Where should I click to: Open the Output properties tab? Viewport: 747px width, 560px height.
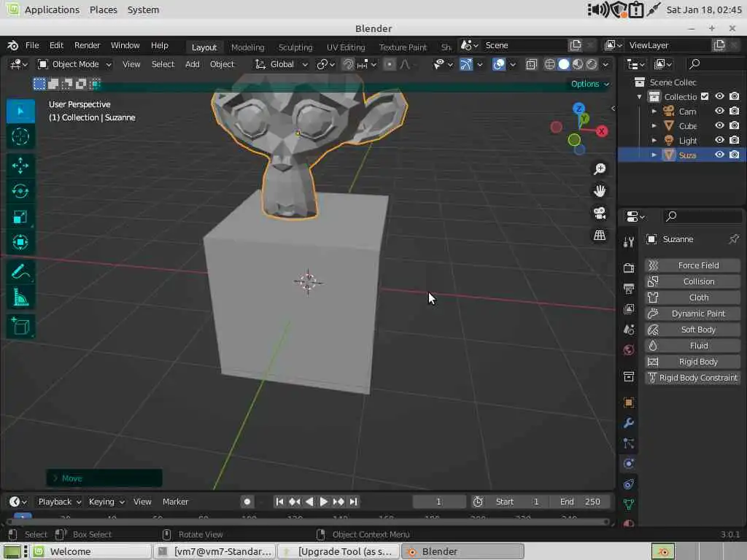628,288
